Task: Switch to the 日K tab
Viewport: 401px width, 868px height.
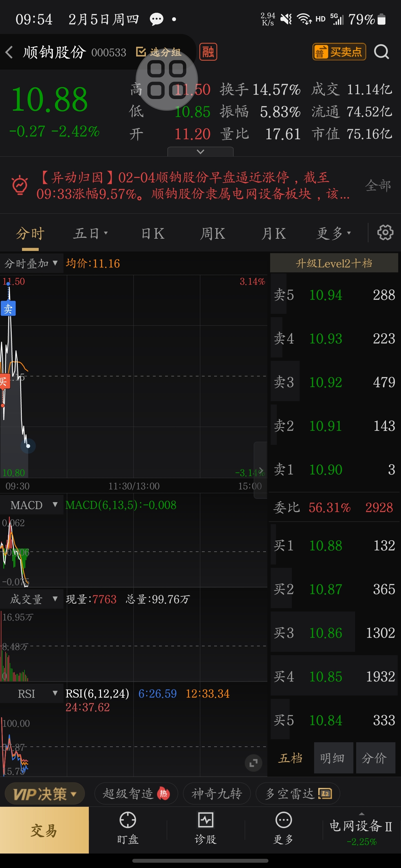Action: 153,233
